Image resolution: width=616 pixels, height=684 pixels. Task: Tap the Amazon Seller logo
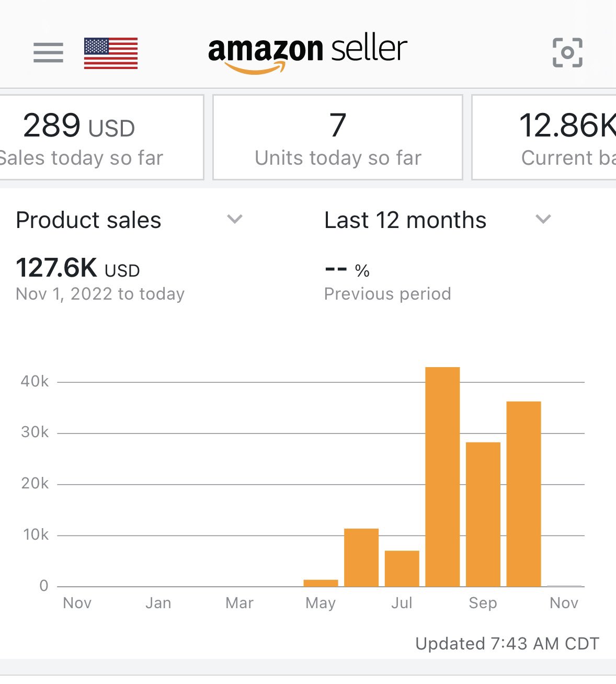tap(307, 53)
